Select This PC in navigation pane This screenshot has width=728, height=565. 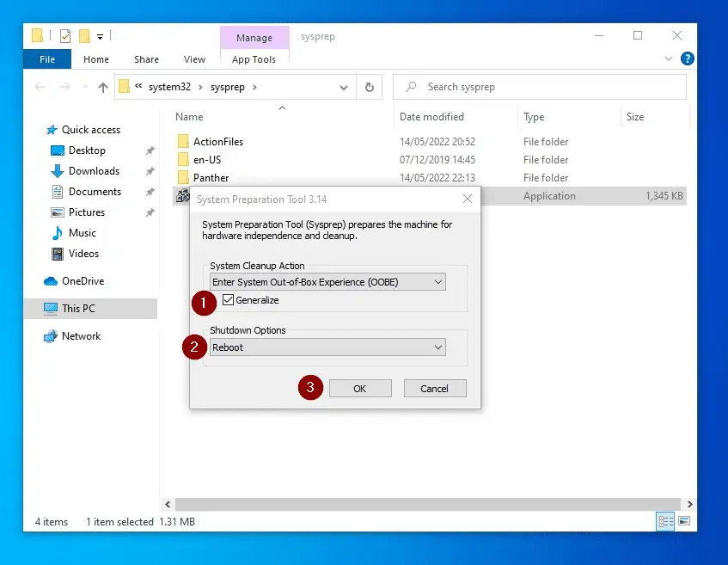(x=90, y=309)
